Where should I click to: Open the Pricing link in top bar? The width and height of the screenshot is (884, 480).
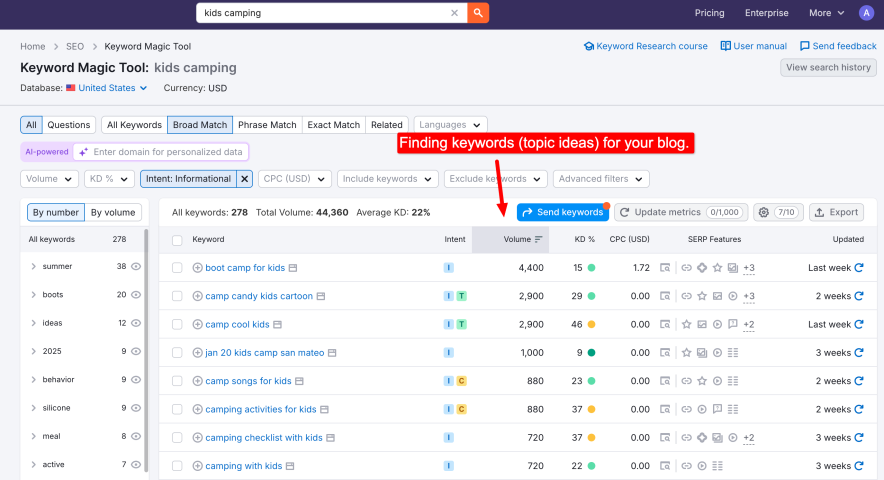coord(709,13)
